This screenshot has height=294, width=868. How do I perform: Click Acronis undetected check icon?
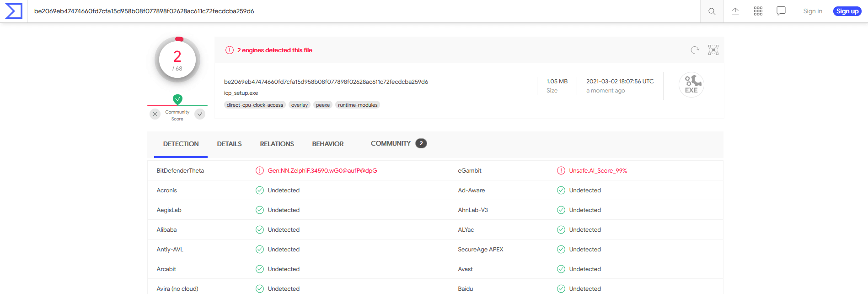point(260,190)
